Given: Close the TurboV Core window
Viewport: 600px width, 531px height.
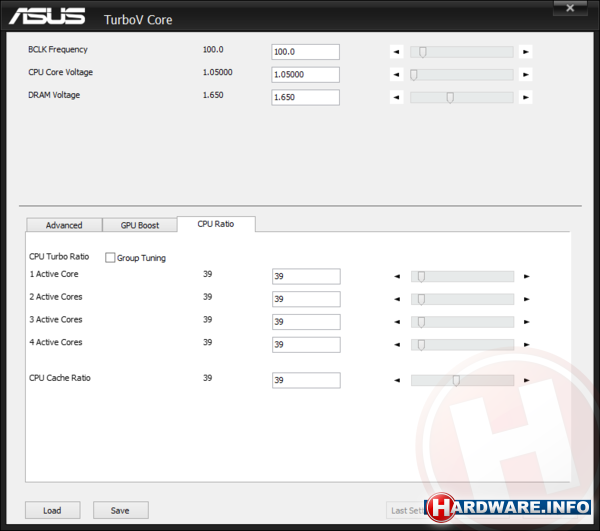Looking at the screenshot, I should (x=570, y=8).
